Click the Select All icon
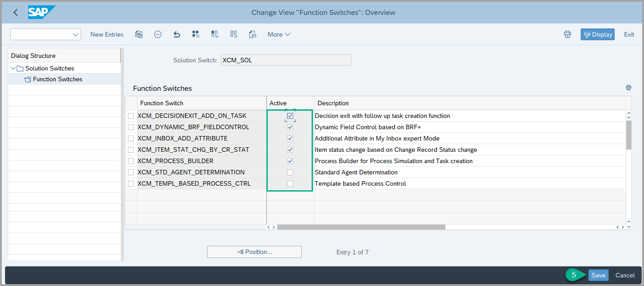Screen dimensions: 644x286 (196, 34)
